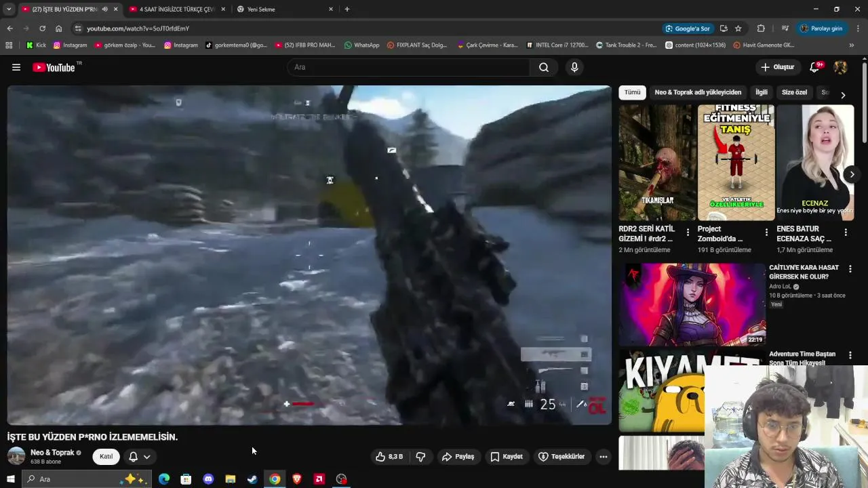Open the Neo & Toprak channel avatar
Screen dimensions: 868x488
click(16, 456)
